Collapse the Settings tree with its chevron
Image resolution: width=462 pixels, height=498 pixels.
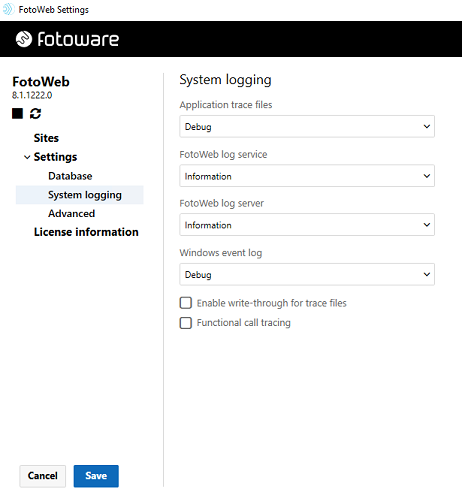(27, 157)
